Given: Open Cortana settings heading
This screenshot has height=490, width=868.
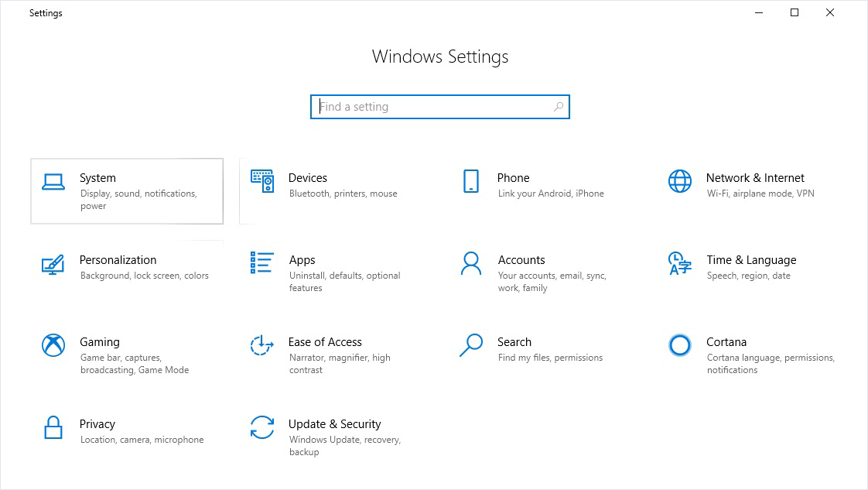Looking at the screenshot, I should 726,342.
